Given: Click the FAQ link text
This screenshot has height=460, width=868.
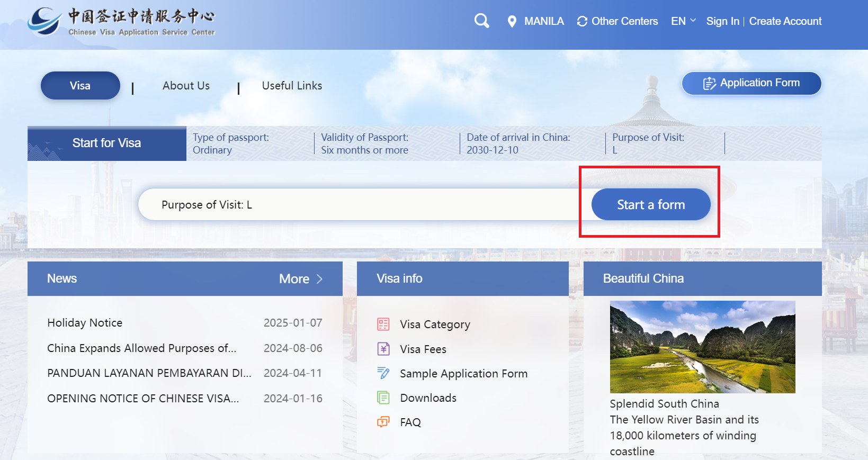Looking at the screenshot, I should click(x=410, y=422).
